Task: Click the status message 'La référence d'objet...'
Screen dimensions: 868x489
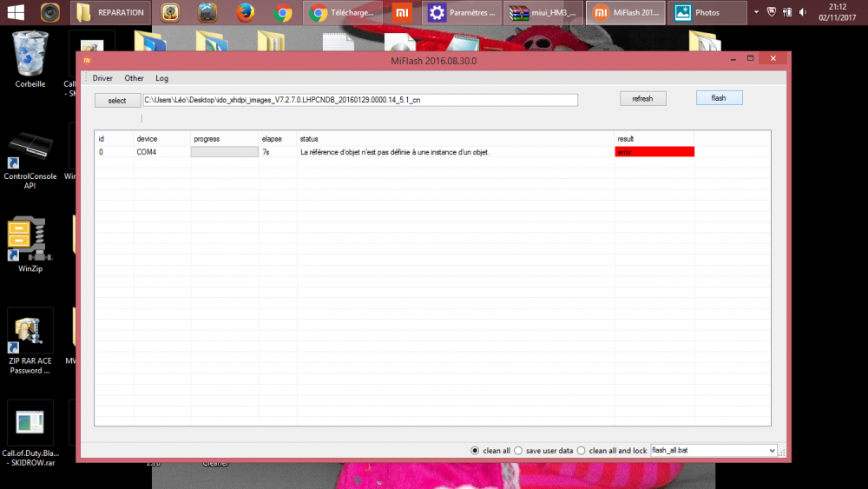Action: coord(395,152)
